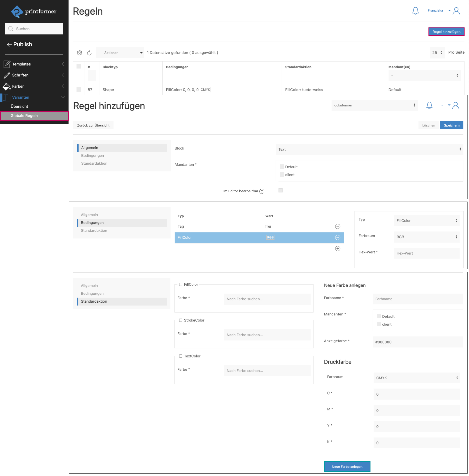Click the settings gear icon above table
Screen dimensions: 469x476
(x=79, y=53)
